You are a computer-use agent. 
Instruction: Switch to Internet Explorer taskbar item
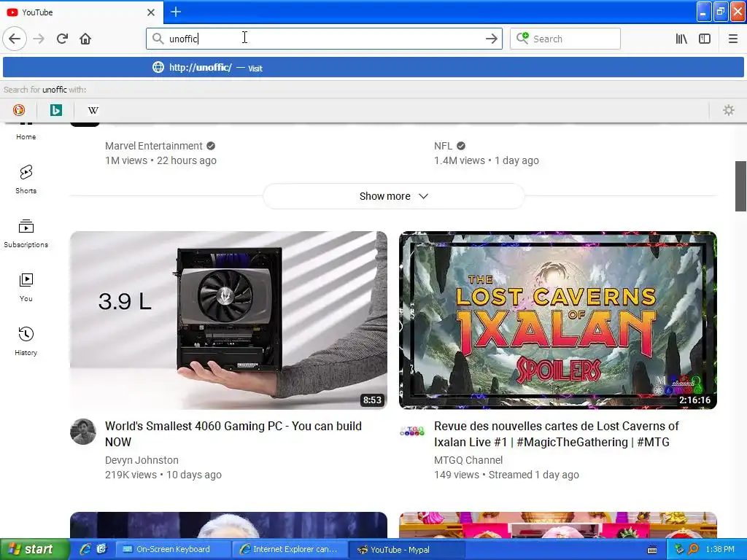point(289,549)
